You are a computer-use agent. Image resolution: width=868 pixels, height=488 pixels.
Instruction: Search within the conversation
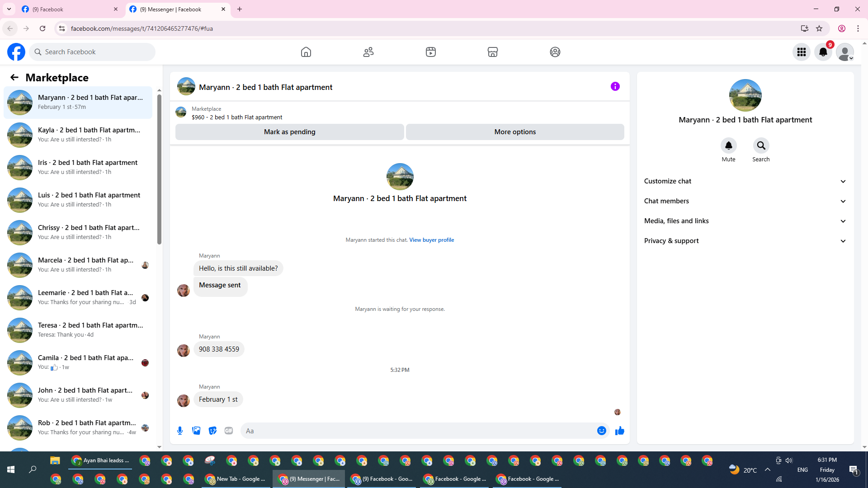(x=761, y=146)
